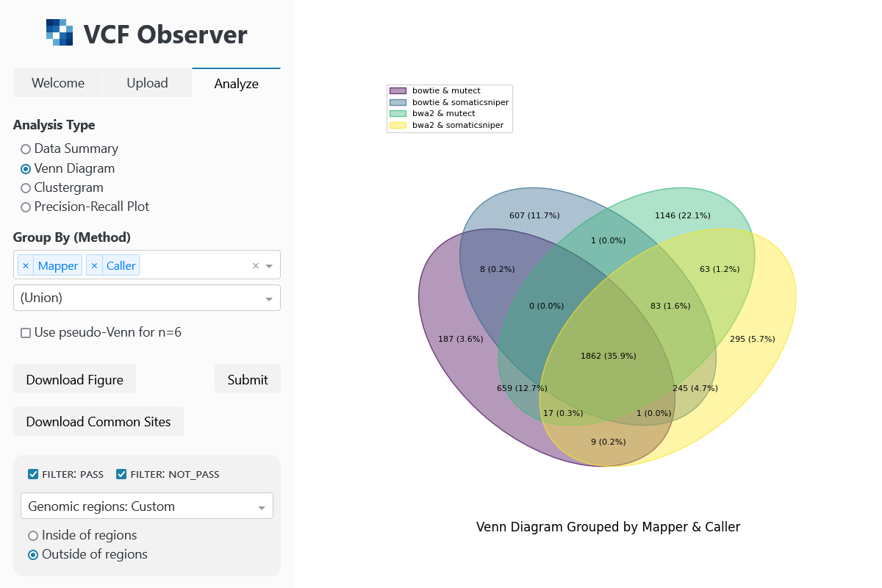882x588 pixels.
Task: Click the Download Common Sites button
Action: [98, 421]
